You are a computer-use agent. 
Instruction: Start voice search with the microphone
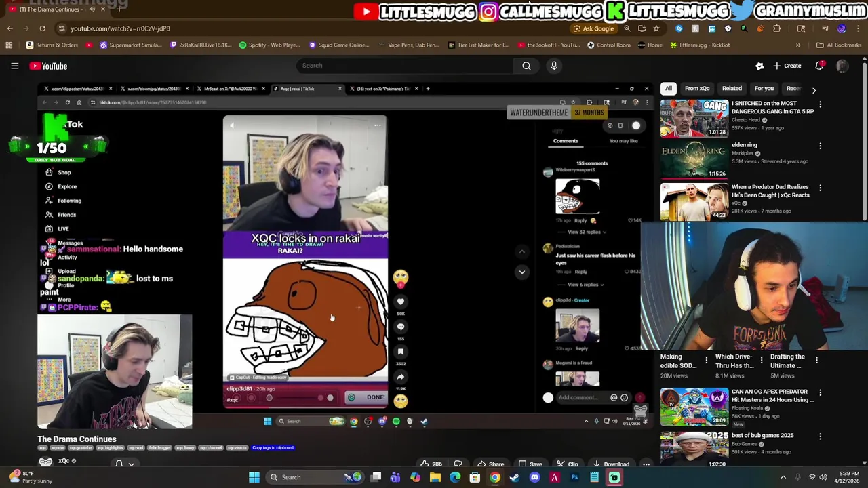554,66
